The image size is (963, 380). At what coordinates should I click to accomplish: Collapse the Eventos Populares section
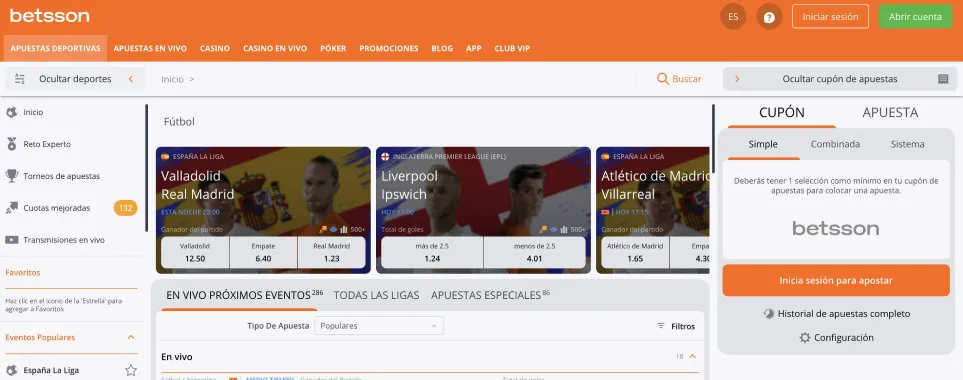pyautogui.click(x=131, y=337)
